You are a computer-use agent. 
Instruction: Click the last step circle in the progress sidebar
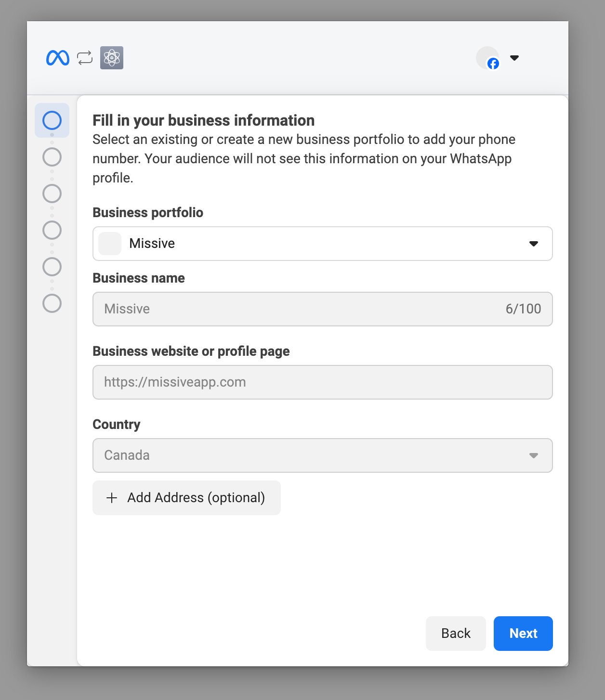52,303
